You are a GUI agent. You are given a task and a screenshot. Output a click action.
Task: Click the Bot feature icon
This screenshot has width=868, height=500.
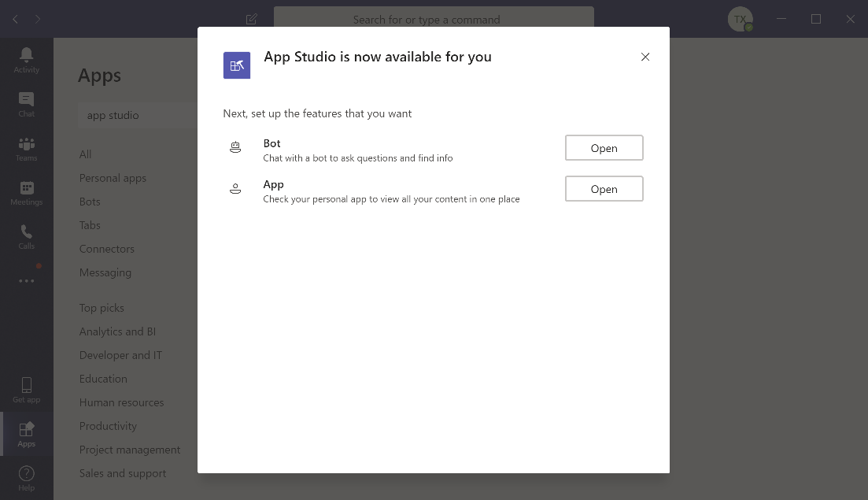(235, 147)
